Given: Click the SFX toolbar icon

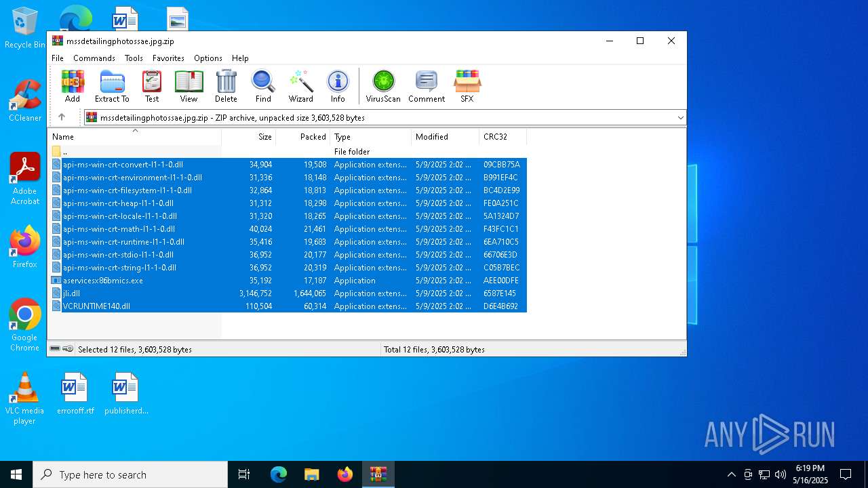Looking at the screenshot, I should coord(467,86).
